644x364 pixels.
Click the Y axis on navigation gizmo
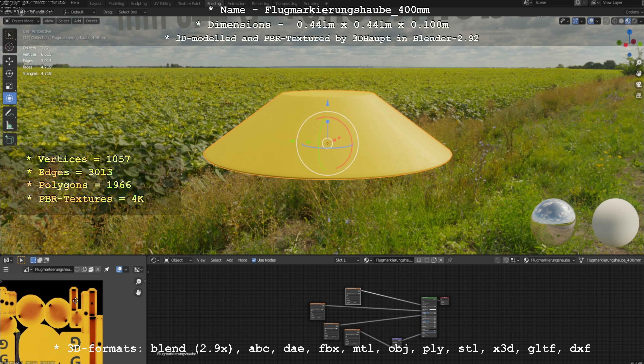[x=619, y=43]
